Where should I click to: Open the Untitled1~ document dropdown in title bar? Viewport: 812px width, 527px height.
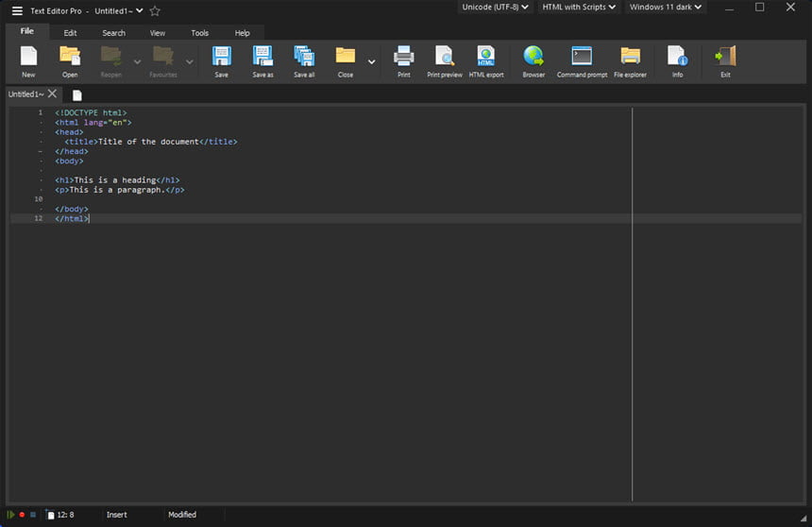[119, 11]
